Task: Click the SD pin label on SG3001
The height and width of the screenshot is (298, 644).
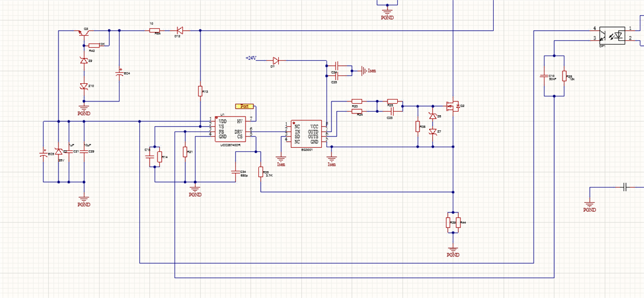Action: click(x=297, y=137)
